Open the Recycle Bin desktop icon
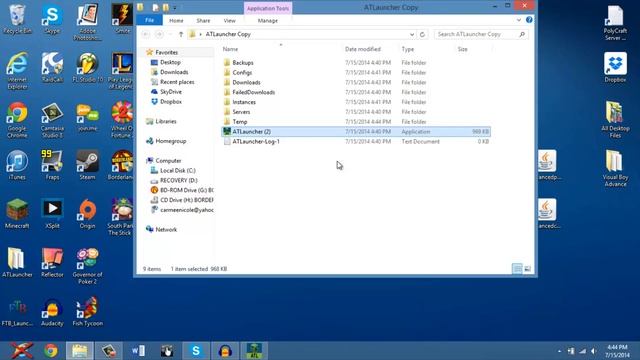Screen dimensions: 640x360 pos(17,19)
